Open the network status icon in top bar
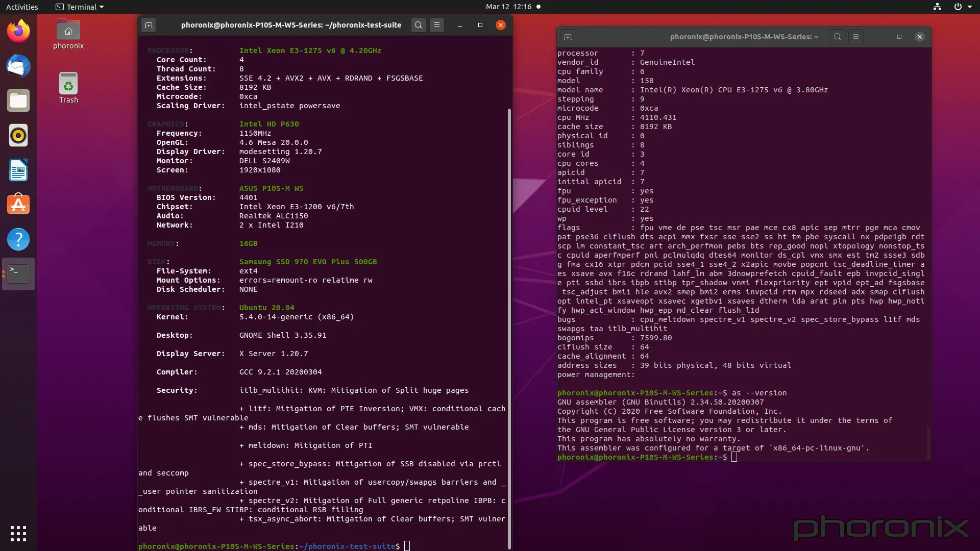 coord(937,7)
